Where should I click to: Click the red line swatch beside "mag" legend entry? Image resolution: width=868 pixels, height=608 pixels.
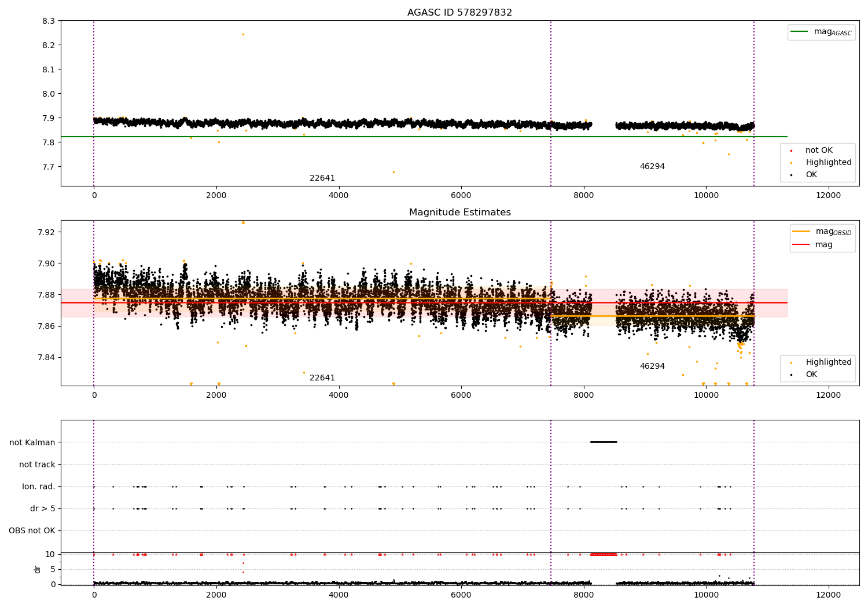[x=801, y=245]
